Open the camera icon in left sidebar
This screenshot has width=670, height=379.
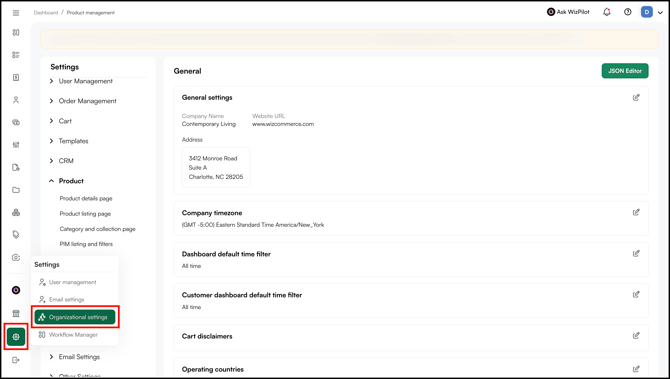(16, 258)
